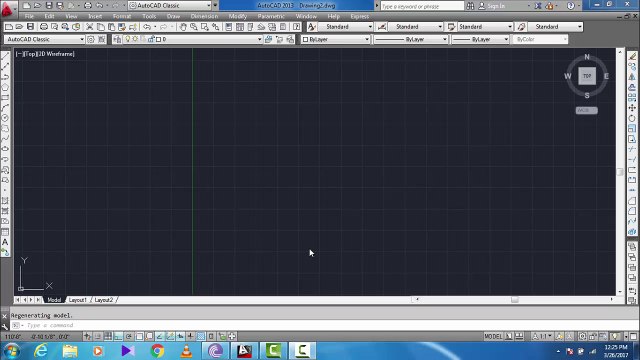The width and height of the screenshot is (640, 360).
Task: Select the Multiline Text tool
Action: point(5,242)
